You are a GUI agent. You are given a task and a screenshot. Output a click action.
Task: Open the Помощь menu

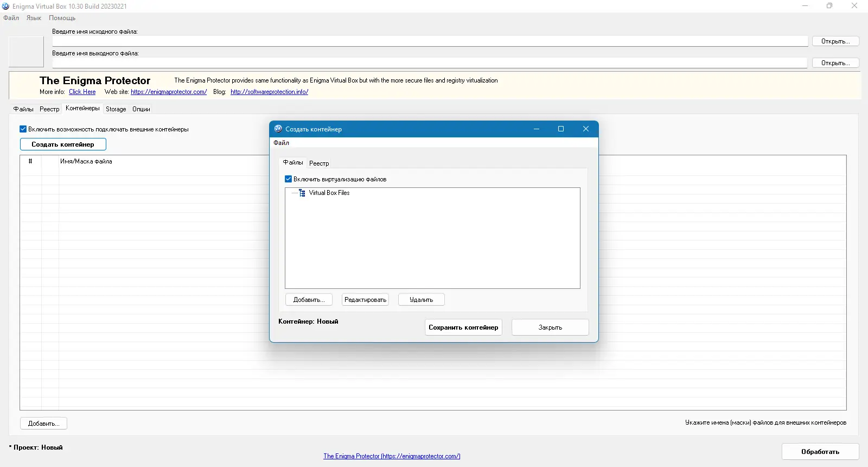tap(62, 18)
